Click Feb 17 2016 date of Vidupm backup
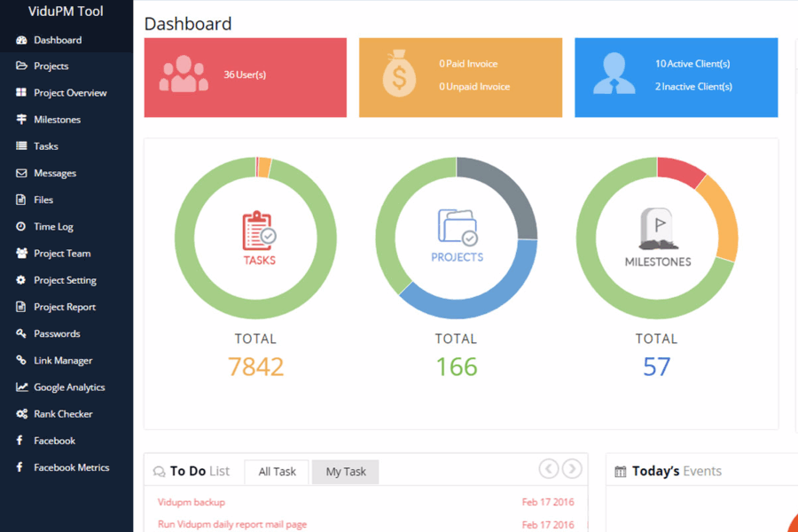The image size is (798, 532). pos(548,502)
